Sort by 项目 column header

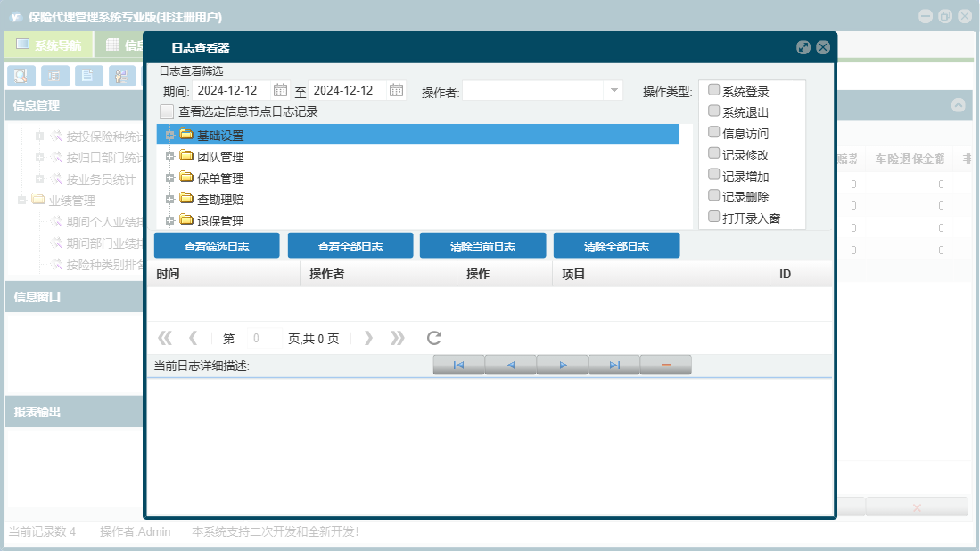click(x=662, y=274)
